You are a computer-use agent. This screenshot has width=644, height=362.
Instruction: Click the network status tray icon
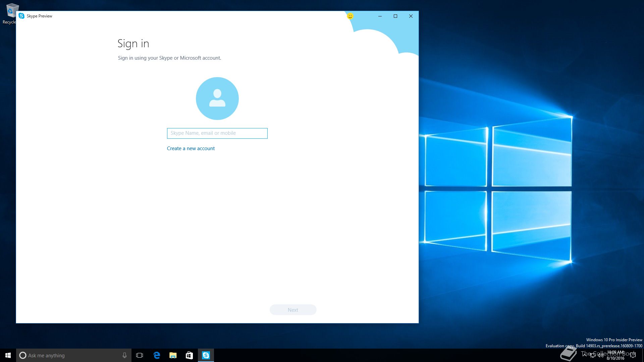pyautogui.click(x=593, y=355)
